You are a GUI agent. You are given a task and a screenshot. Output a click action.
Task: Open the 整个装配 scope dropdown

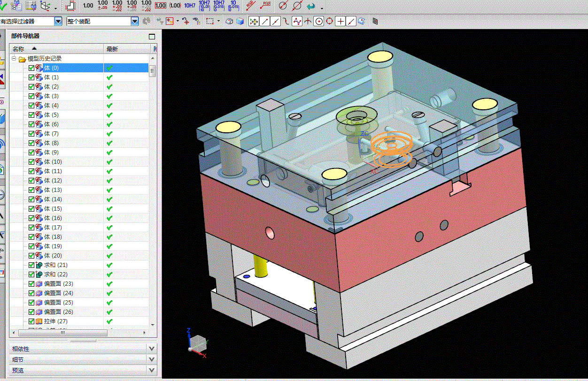coord(135,21)
